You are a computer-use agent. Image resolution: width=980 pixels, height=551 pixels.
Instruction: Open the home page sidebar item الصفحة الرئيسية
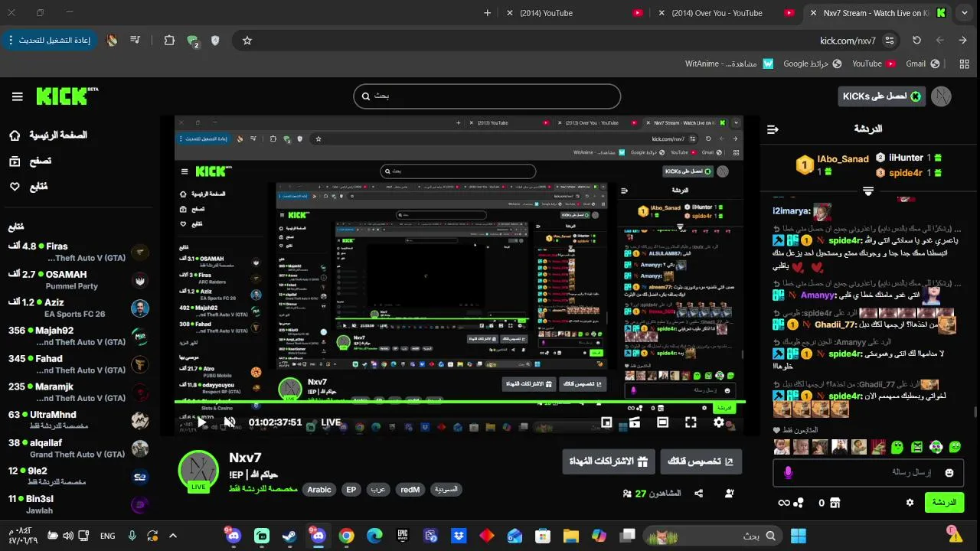47,135
